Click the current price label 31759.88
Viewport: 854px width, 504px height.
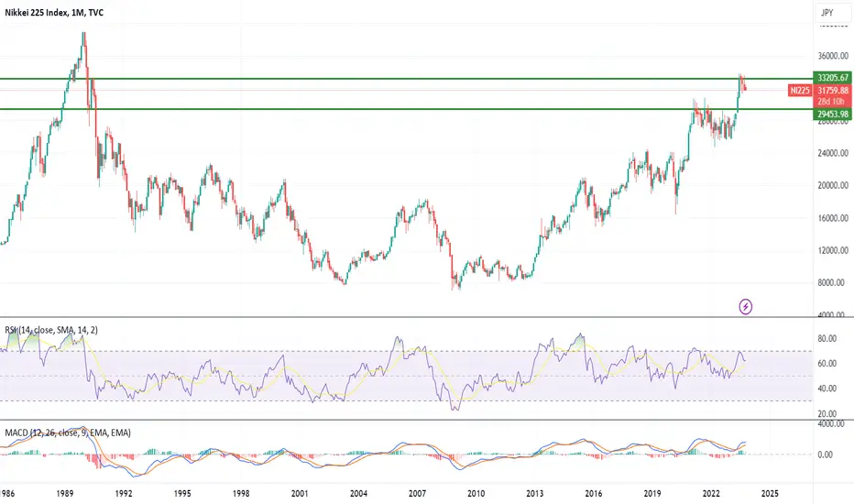click(832, 91)
